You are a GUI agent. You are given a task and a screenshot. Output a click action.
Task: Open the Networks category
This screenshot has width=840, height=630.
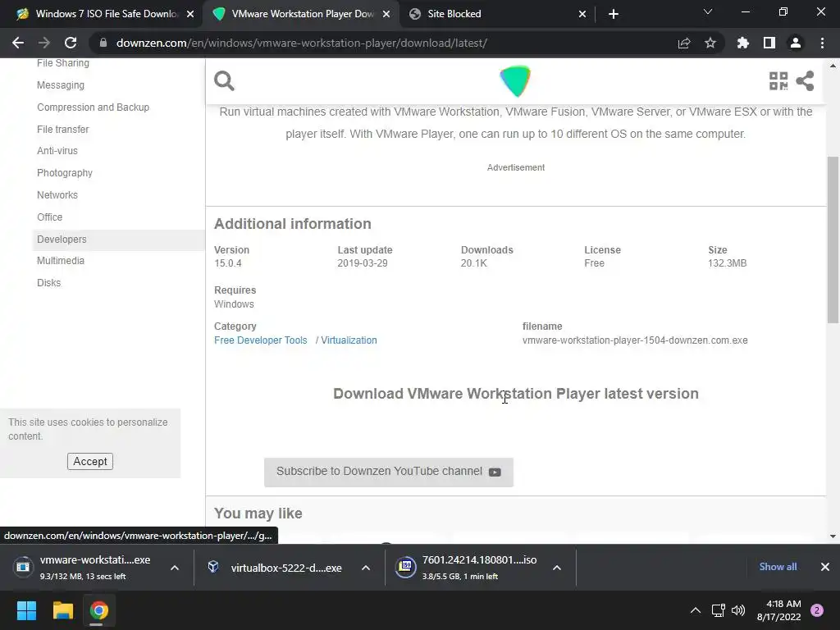pyautogui.click(x=57, y=195)
